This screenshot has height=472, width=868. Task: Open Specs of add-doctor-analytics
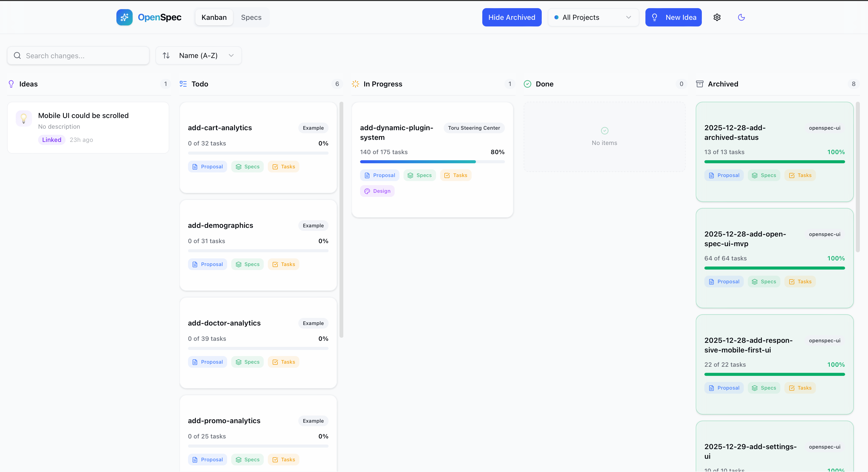(247, 362)
